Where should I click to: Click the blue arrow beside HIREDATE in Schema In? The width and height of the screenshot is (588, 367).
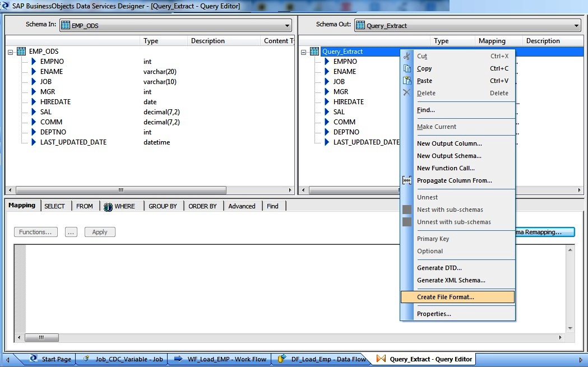click(34, 101)
